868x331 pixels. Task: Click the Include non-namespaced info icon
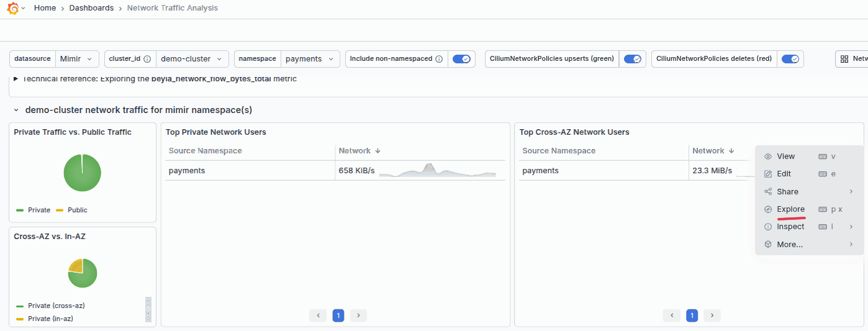[439, 59]
